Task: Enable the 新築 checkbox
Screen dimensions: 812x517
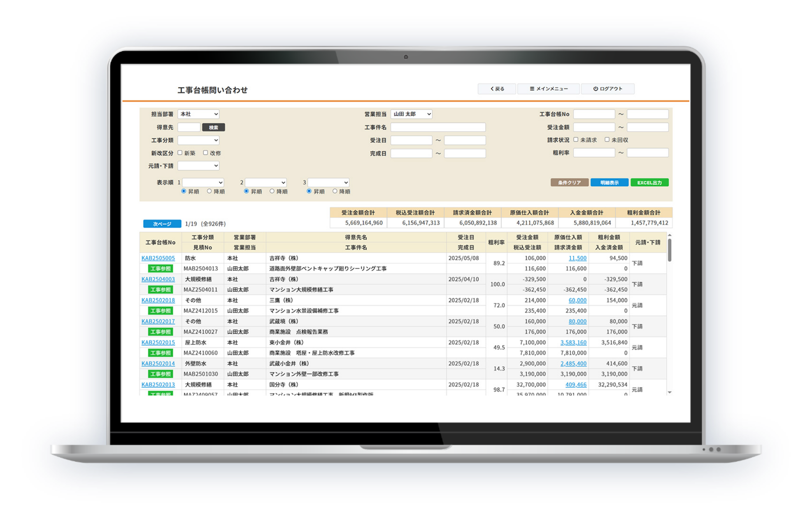Action: [180, 152]
